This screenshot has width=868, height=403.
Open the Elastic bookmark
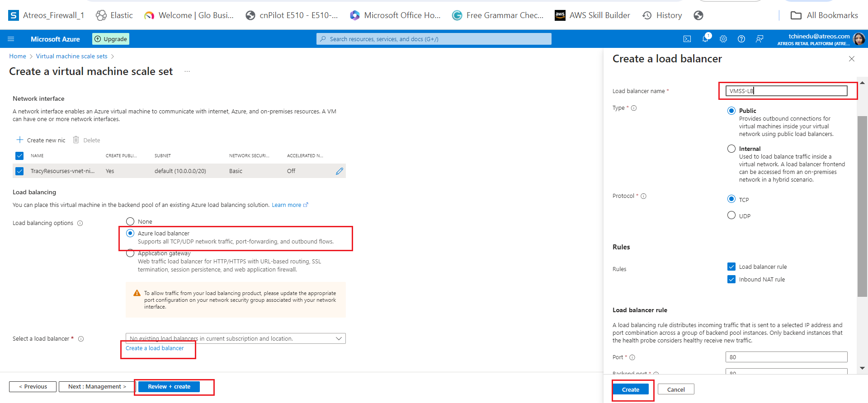114,15
